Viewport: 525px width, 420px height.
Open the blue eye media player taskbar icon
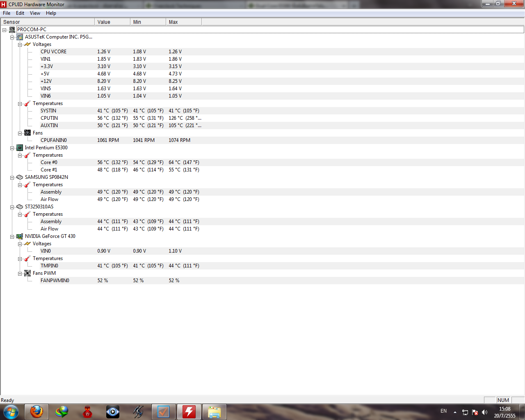pyautogui.click(x=113, y=412)
